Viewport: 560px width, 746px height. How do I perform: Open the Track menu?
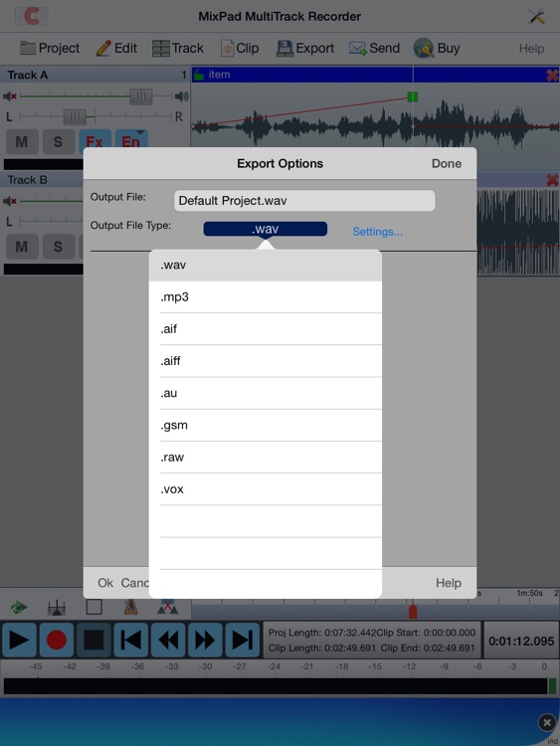point(178,48)
